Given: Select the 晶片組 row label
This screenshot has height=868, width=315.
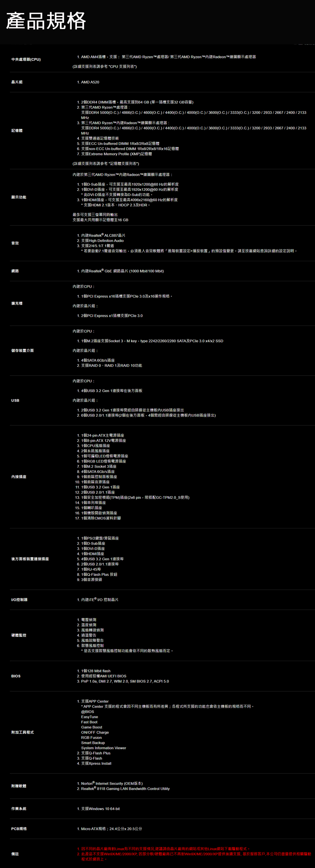Looking at the screenshot, I should point(17,82).
